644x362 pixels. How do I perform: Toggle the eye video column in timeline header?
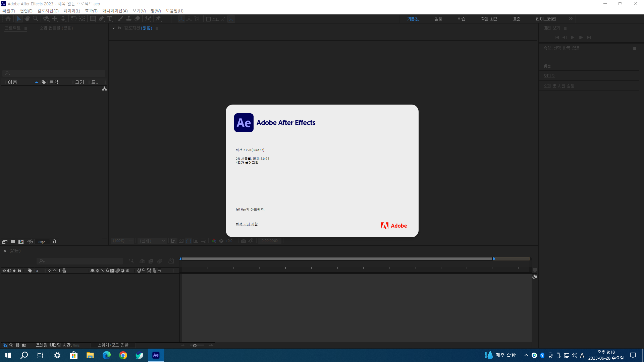pyautogui.click(x=4, y=271)
